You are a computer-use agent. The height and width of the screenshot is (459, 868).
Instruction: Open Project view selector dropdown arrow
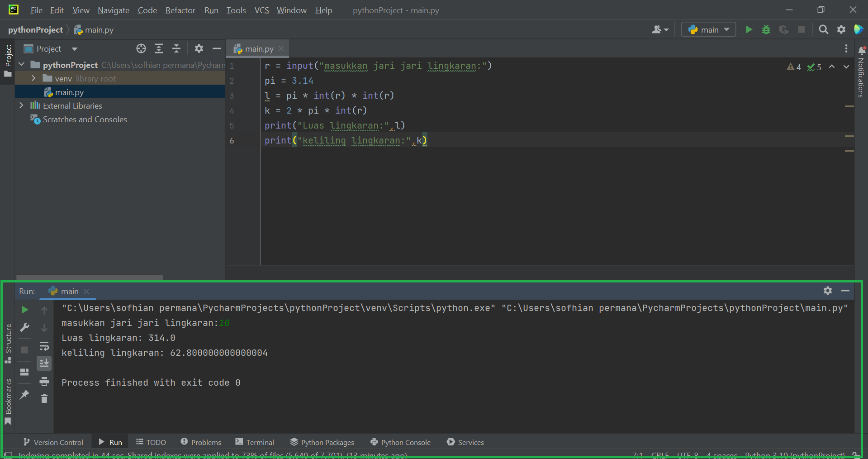coord(75,49)
